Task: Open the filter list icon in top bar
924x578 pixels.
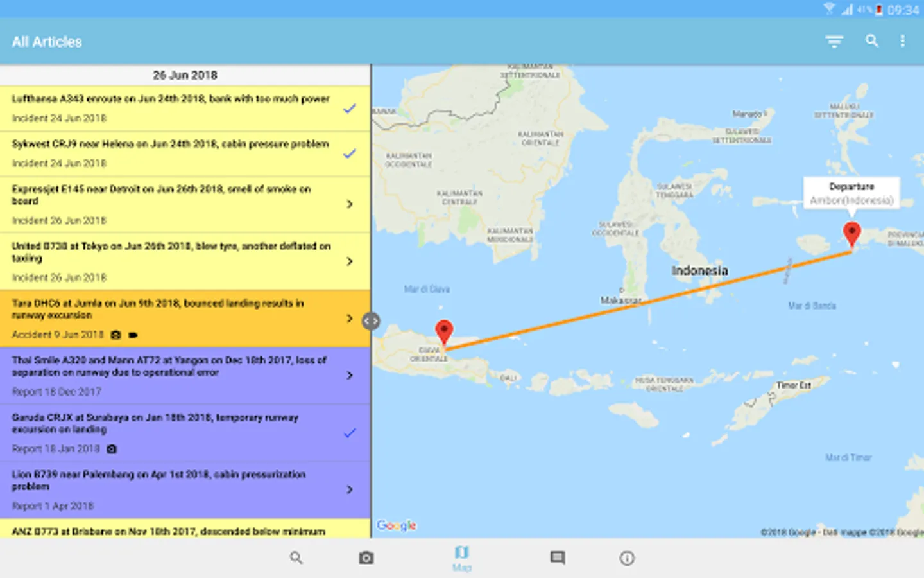Action: point(834,42)
